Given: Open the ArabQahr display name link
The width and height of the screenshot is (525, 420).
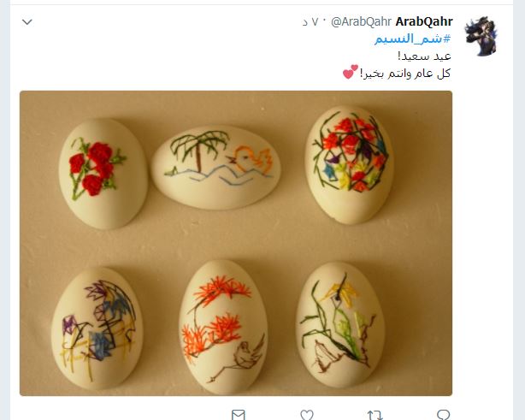Looking at the screenshot, I should point(424,21).
